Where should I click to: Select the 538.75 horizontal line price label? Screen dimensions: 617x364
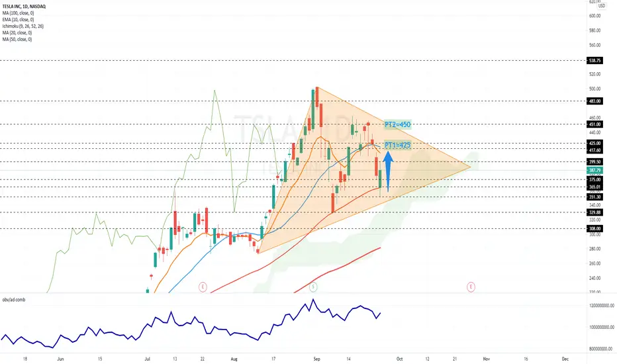[x=594, y=61]
